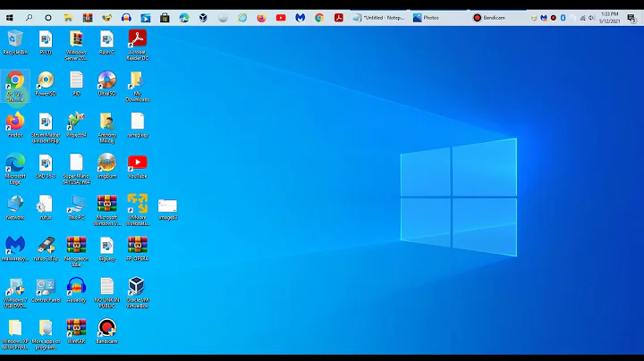Open Microsoft Store from the taskbar

point(165,18)
